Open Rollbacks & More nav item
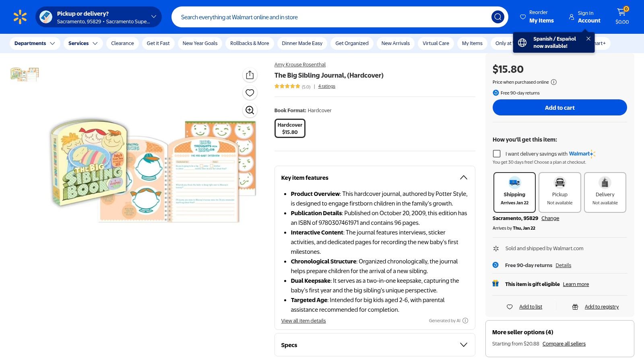 (250, 43)
